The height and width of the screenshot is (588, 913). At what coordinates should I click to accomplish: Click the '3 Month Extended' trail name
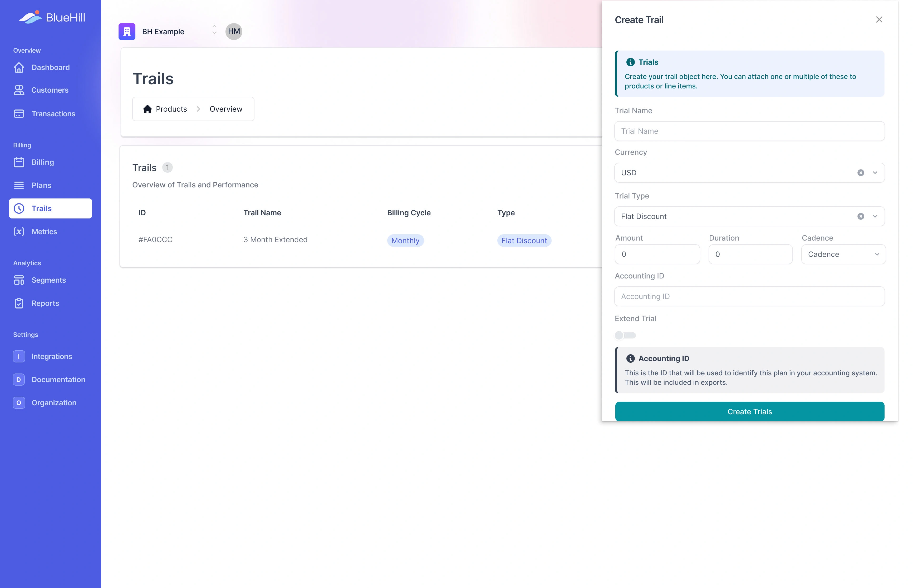click(x=276, y=240)
